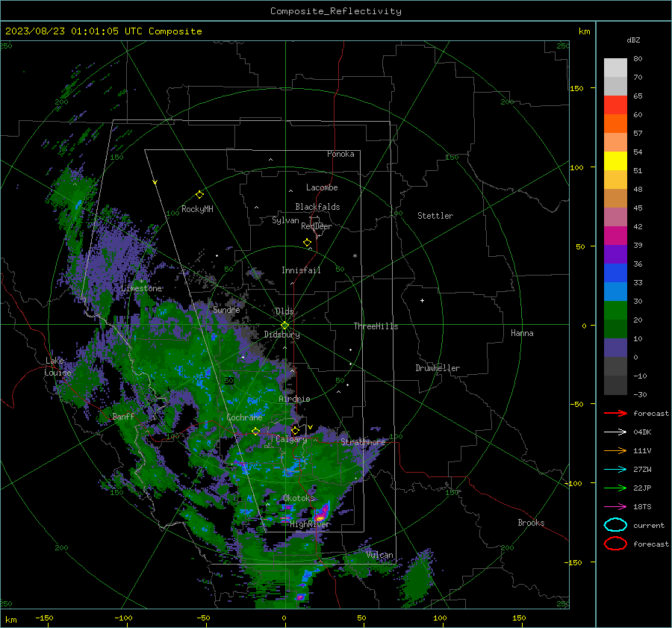Click the ThreeHills town label
Image resolution: width=672 pixels, height=628 pixels.
[376, 326]
